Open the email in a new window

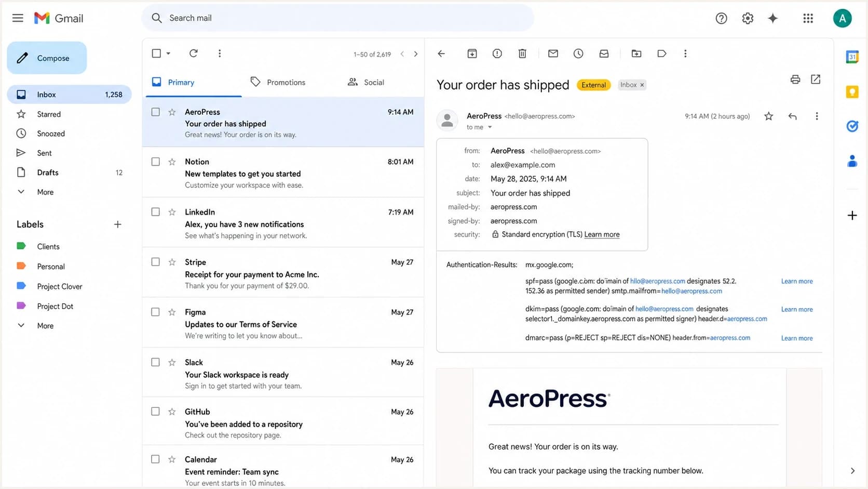pos(816,80)
